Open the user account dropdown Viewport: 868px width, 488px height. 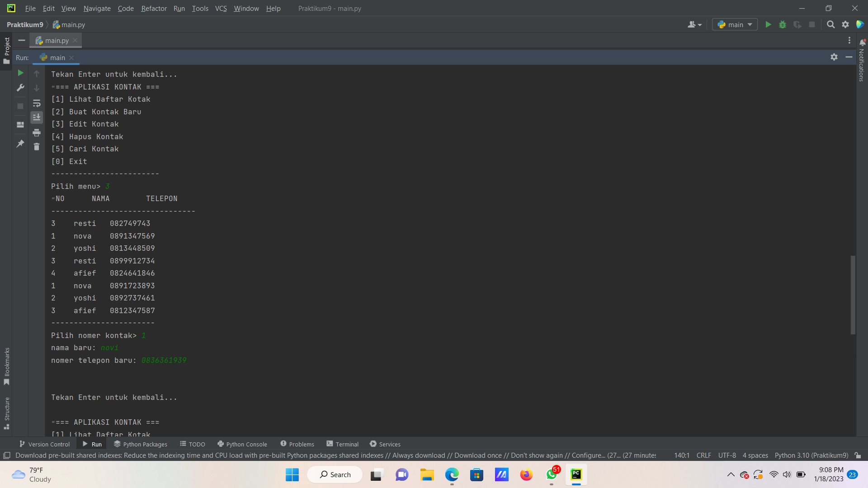pyautogui.click(x=694, y=25)
